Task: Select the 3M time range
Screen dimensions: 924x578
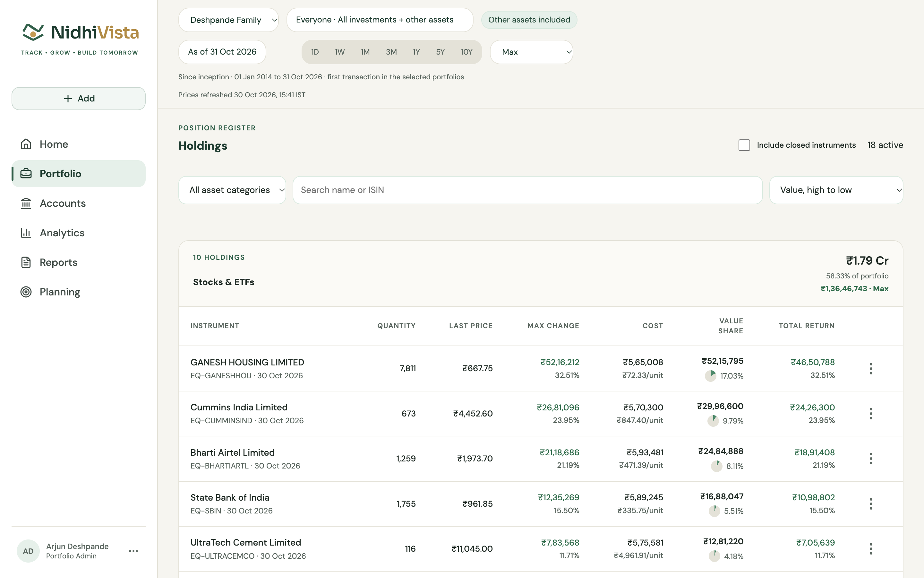Action: coord(391,52)
